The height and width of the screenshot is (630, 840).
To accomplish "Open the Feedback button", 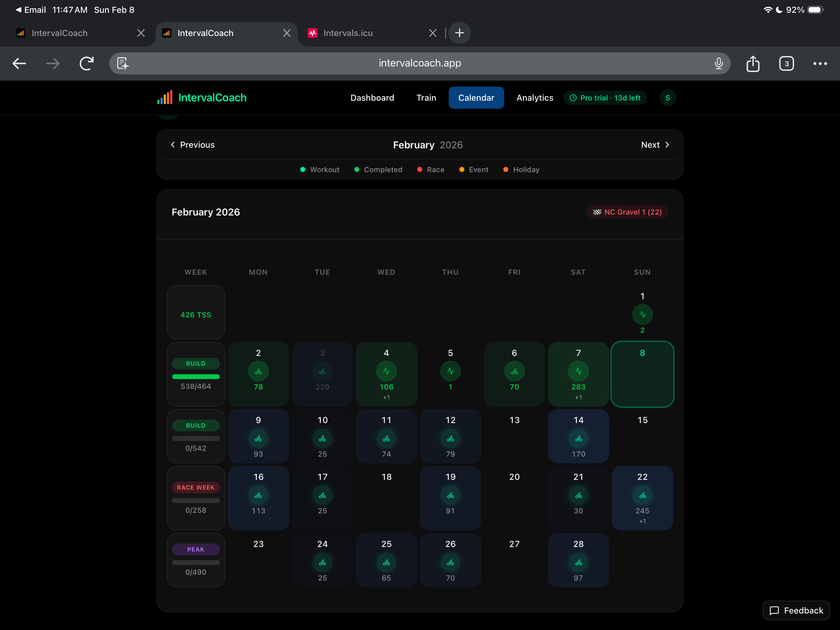I will pyautogui.click(x=796, y=610).
